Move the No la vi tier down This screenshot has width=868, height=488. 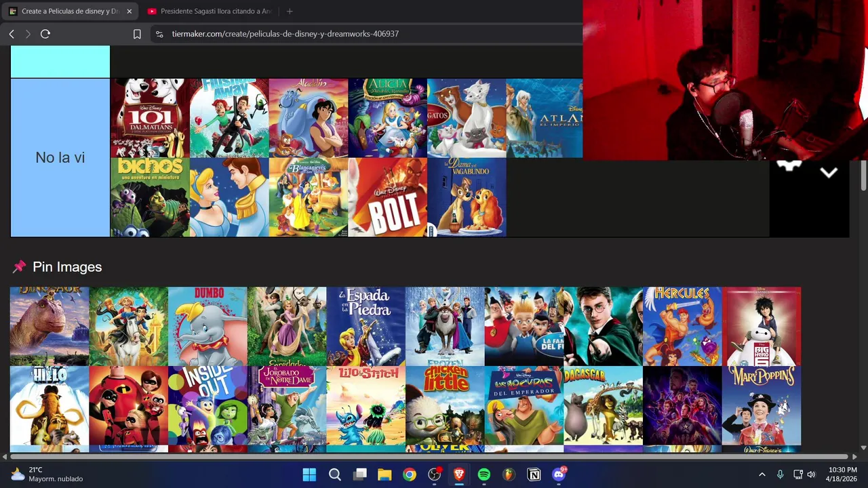(x=829, y=173)
